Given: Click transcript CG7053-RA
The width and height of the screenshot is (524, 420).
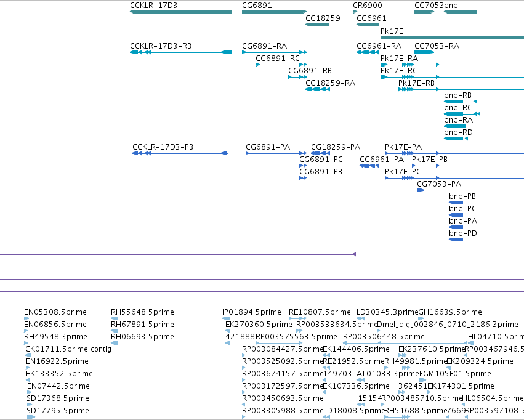Looking at the screenshot, I should pyautogui.click(x=424, y=52).
